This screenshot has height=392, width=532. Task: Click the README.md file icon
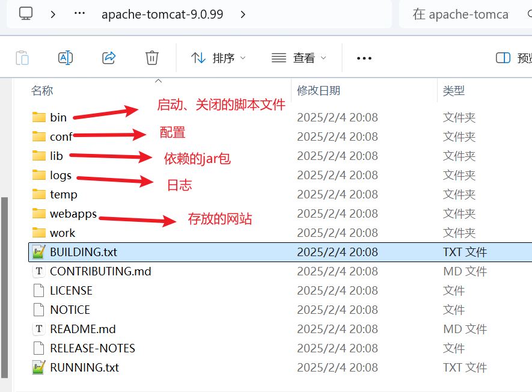pyautogui.click(x=38, y=329)
